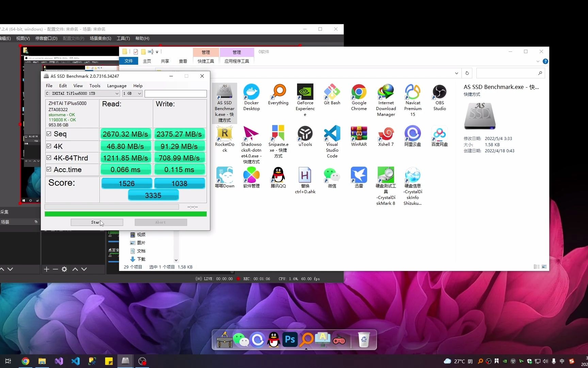Select the Xshell 7 shortcut
This screenshot has height=368, width=588.
click(x=386, y=136)
